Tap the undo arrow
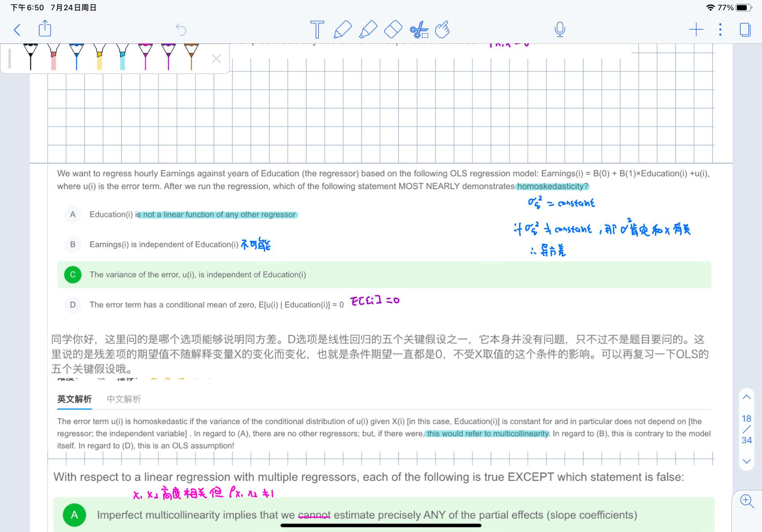 181,29
